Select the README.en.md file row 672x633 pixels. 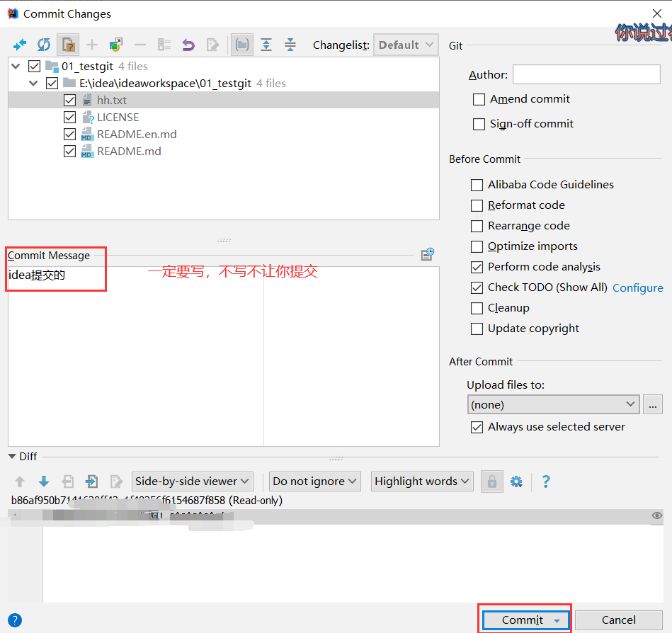(x=224, y=134)
